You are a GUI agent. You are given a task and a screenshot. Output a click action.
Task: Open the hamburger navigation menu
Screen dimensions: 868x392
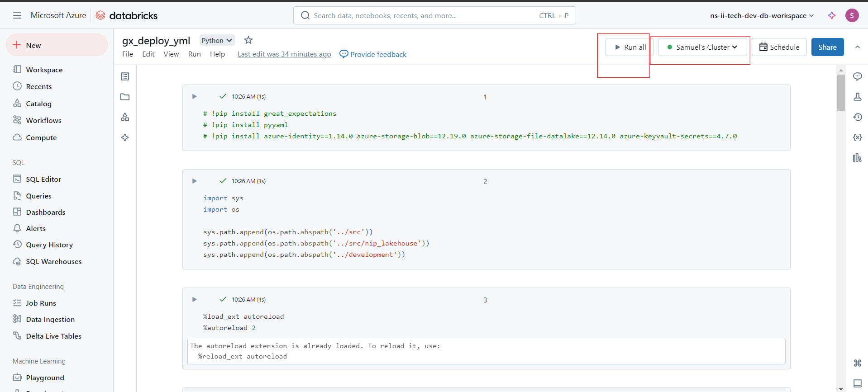(x=17, y=15)
